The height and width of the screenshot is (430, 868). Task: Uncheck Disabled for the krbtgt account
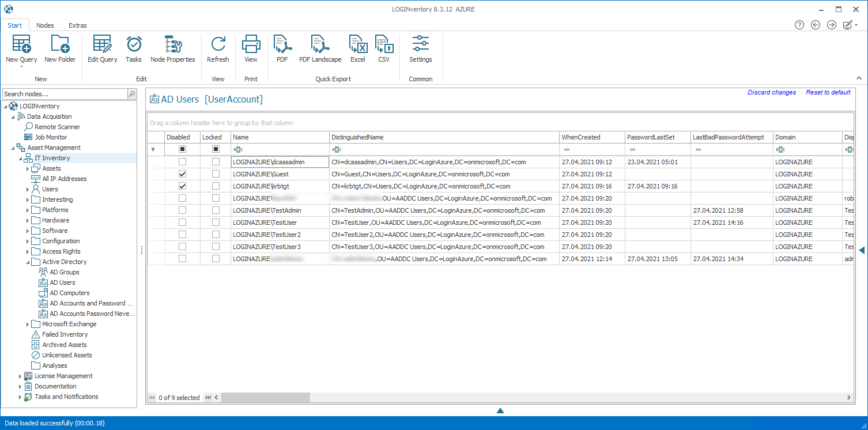pyautogui.click(x=182, y=186)
